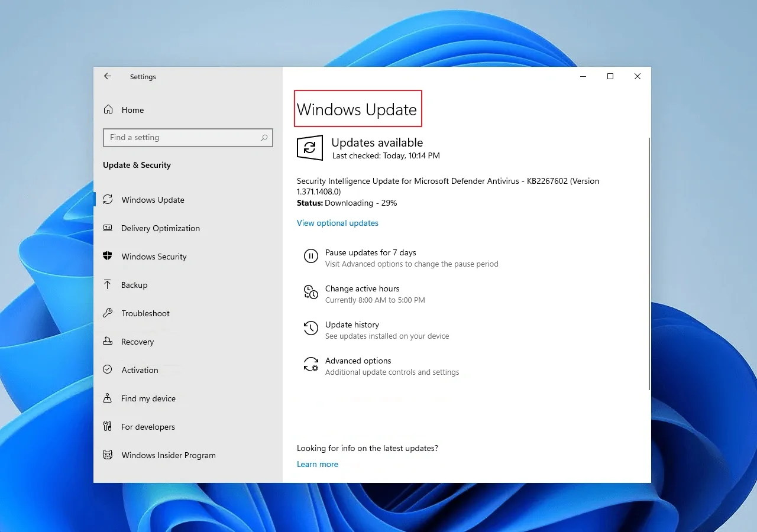Click the Home icon in sidebar
757x532 pixels.
tap(108, 110)
